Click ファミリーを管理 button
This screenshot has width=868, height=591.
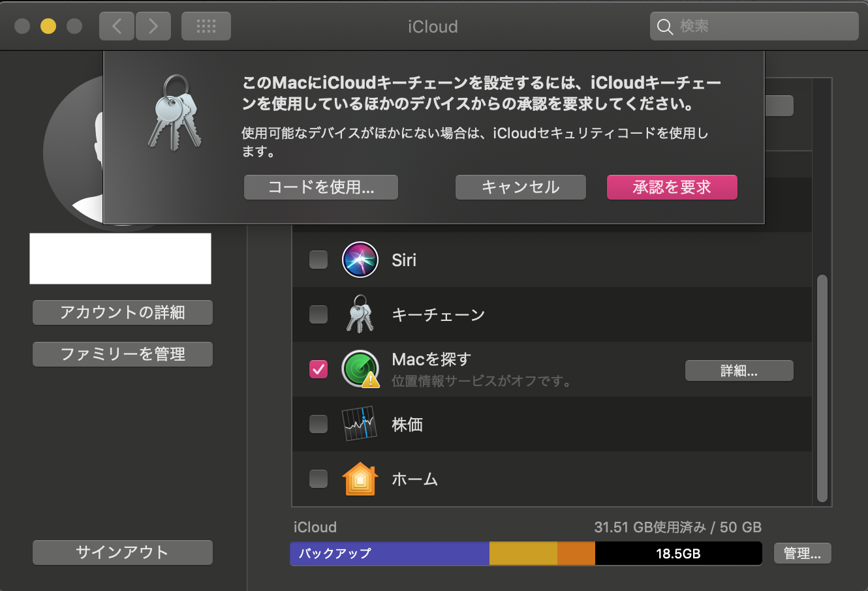click(x=123, y=354)
